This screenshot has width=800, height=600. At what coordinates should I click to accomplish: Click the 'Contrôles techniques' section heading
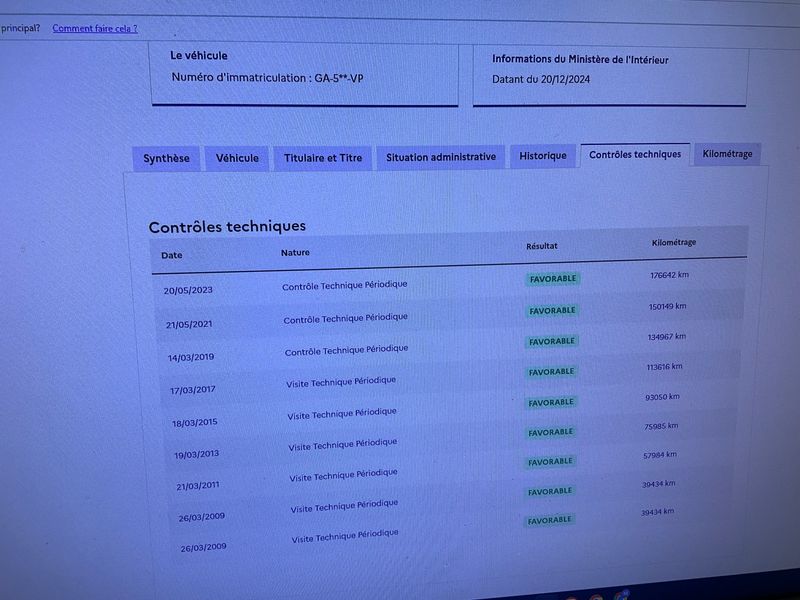227,227
